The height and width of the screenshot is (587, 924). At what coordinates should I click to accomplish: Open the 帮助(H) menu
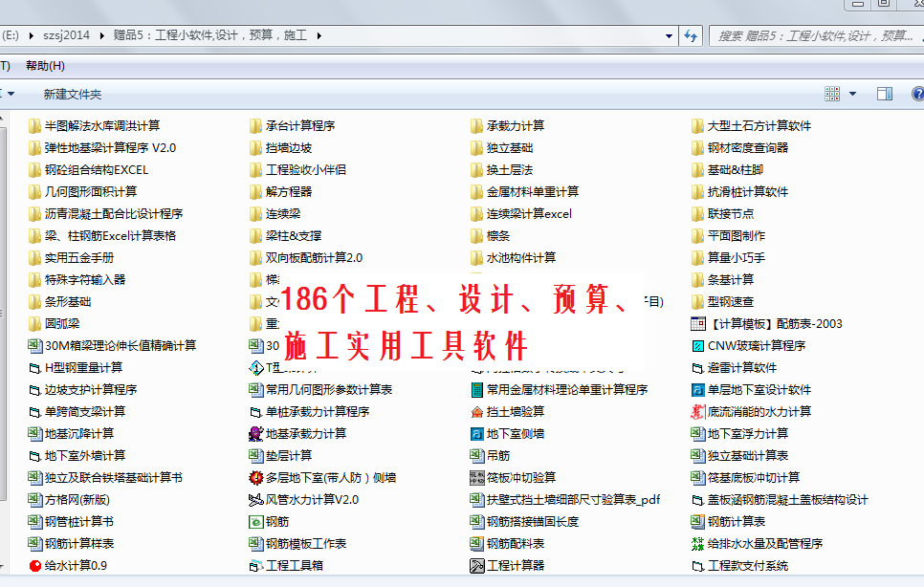(45, 66)
